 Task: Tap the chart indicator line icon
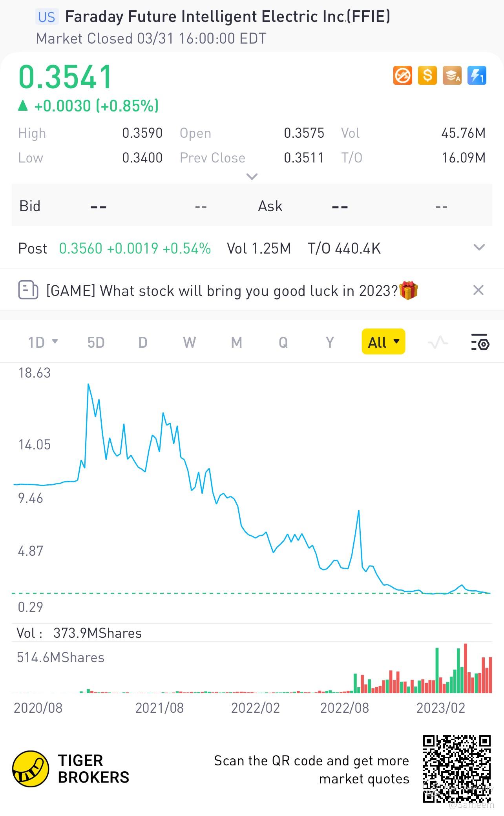pos(438,343)
